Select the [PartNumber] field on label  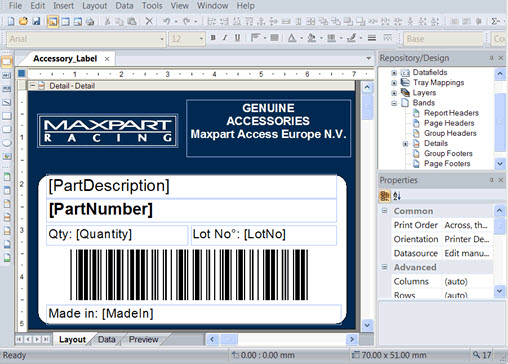coord(191,210)
